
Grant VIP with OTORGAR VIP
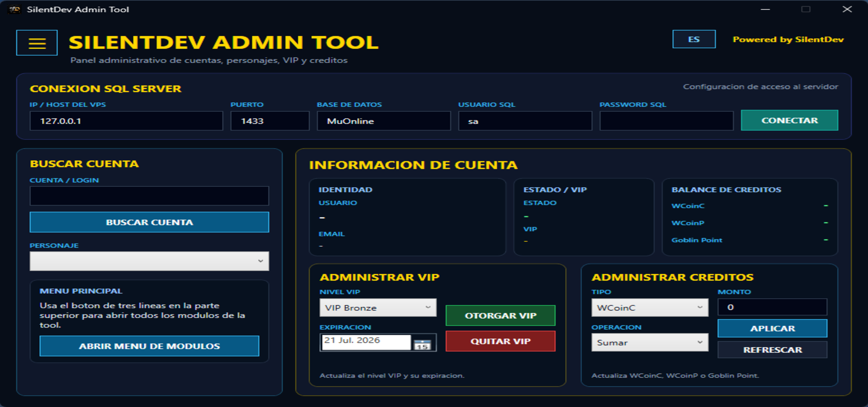click(500, 316)
